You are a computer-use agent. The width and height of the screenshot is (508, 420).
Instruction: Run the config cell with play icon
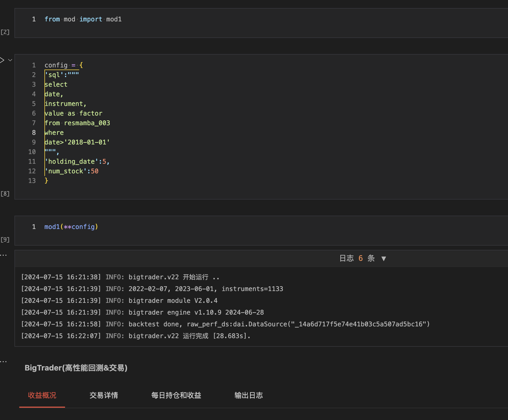pos(2,60)
